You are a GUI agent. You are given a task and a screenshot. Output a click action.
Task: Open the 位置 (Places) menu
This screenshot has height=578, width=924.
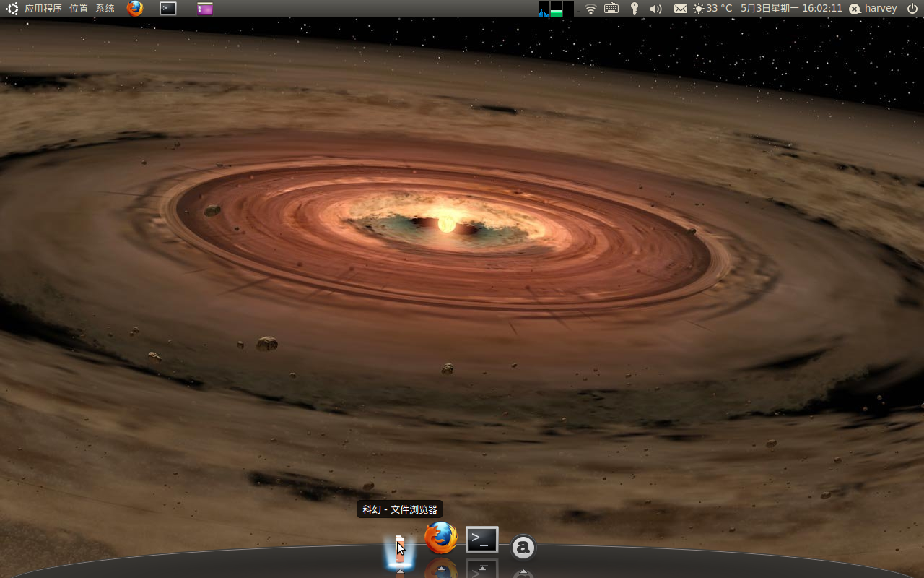79,9
